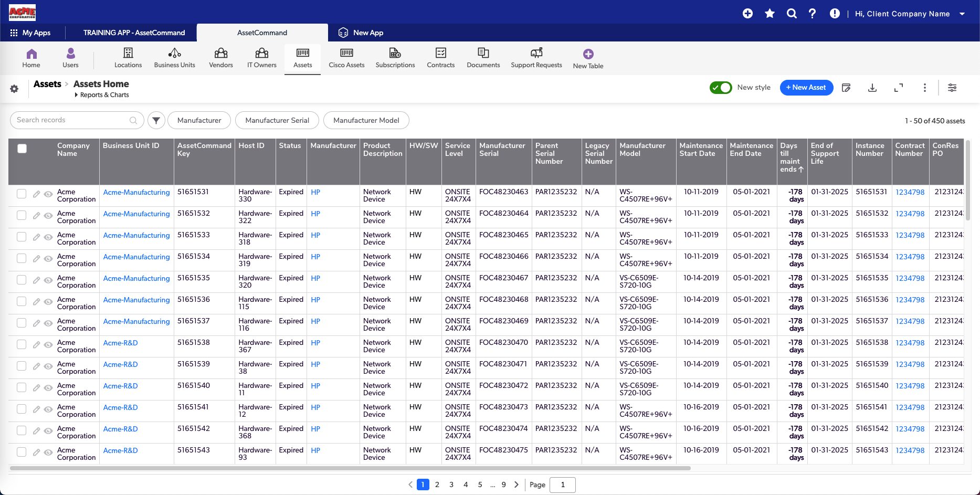Expand table to full screen
The image size is (980, 495).
pos(899,88)
